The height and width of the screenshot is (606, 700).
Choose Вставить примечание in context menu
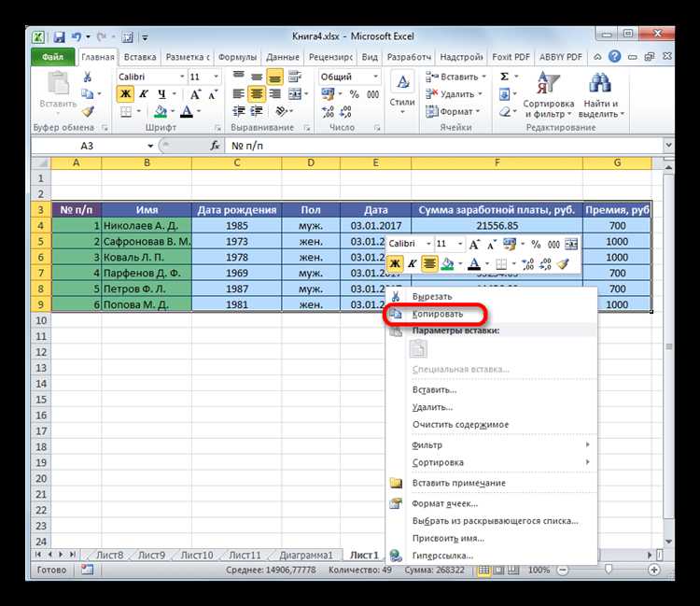[490, 483]
